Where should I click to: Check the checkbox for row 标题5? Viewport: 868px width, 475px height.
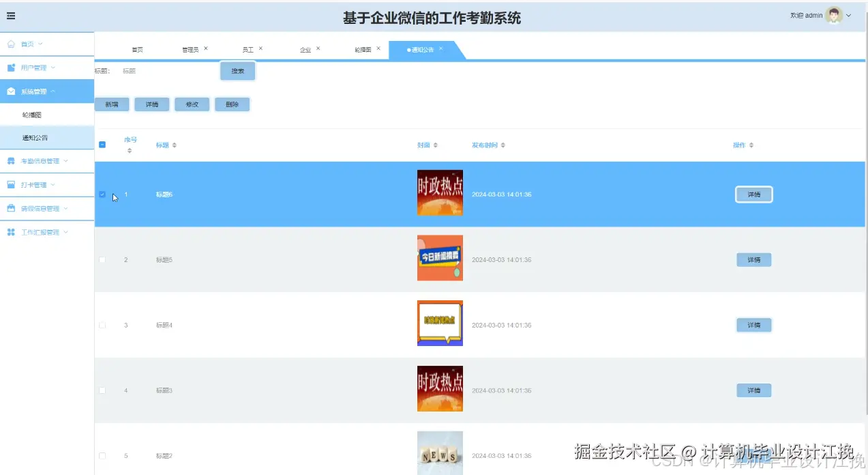102,260
